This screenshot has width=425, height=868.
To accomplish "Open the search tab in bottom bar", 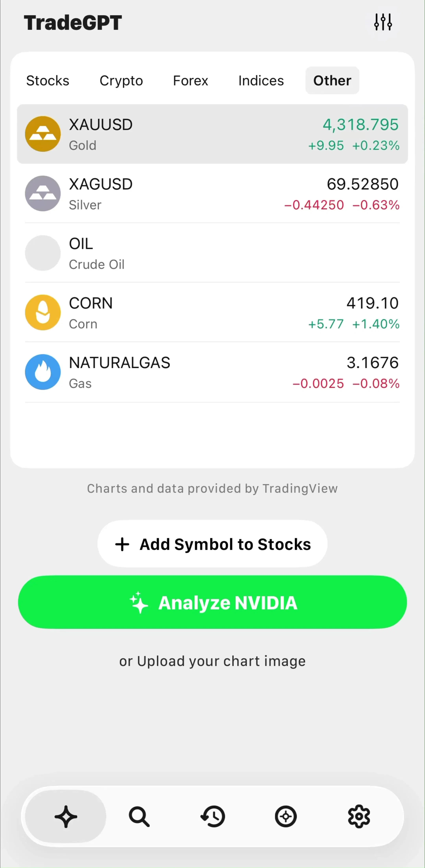I will click(139, 816).
